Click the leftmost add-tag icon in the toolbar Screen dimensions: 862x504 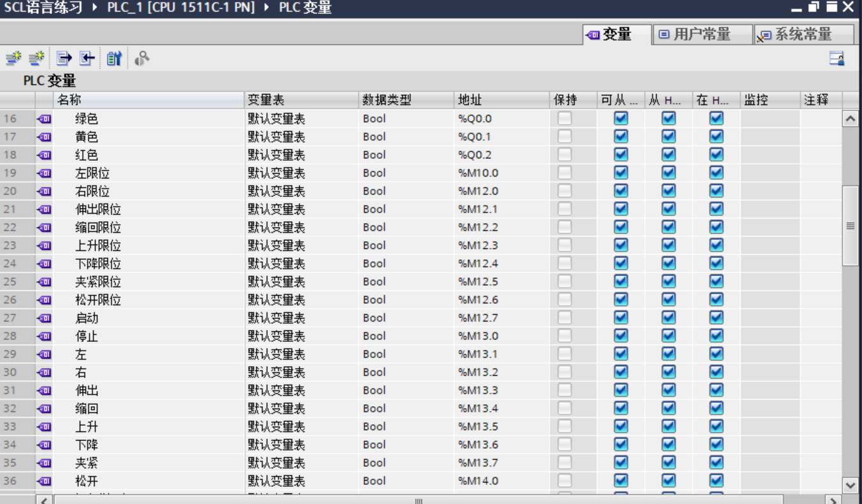point(13,58)
